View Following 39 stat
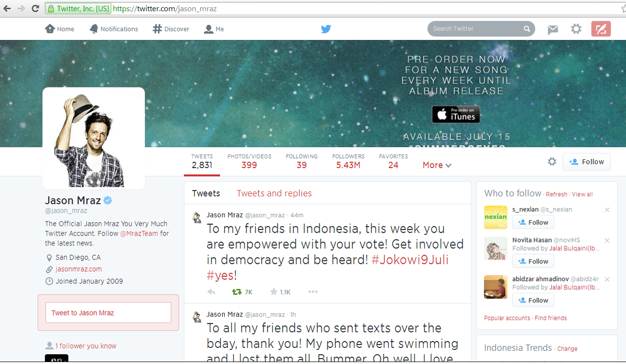Image resolution: width=626 pixels, height=364 pixels. tap(302, 162)
